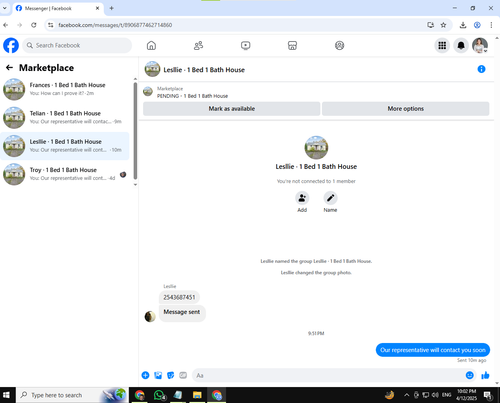Open the notifications bell
Screen dimensions: 500x403
point(461,45)
